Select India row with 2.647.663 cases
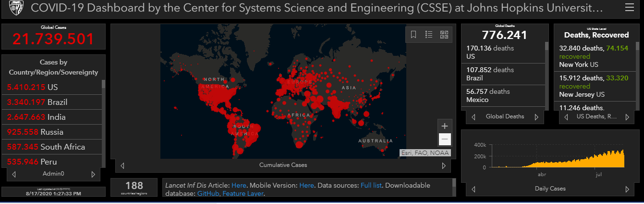The image size is (644, 204). (52, 117)
